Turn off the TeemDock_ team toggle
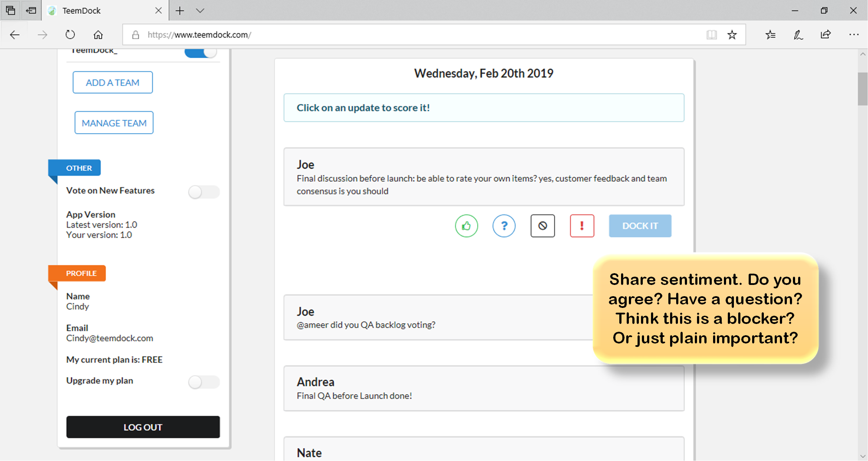Screen dimensions: 868x461 coord(201,52)
